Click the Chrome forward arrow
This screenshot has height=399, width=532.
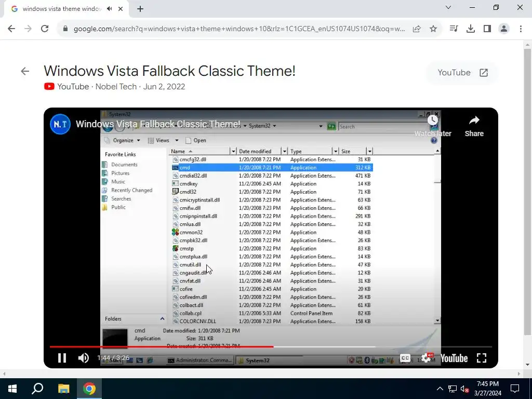(x=28, y=29)
